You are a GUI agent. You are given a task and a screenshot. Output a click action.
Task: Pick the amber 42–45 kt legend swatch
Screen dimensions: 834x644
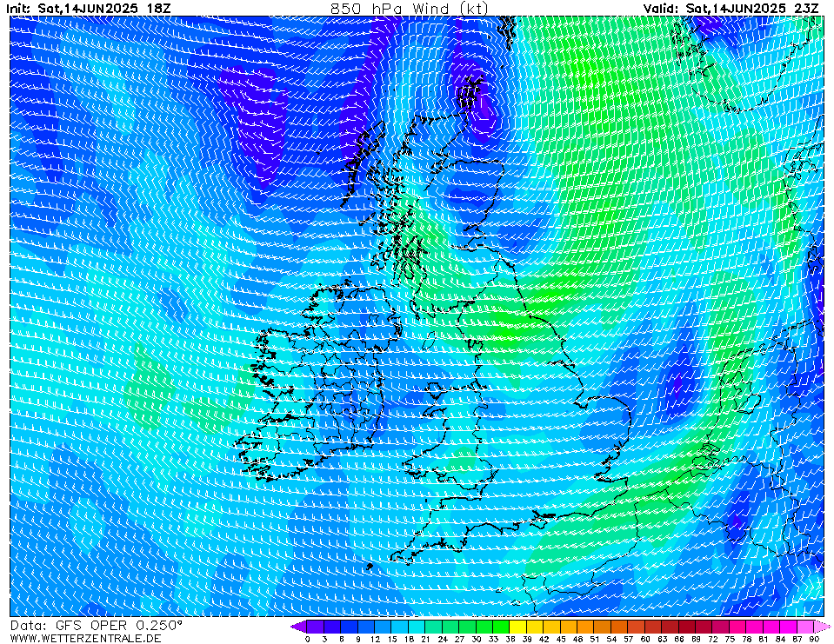(x=552, y=627)
